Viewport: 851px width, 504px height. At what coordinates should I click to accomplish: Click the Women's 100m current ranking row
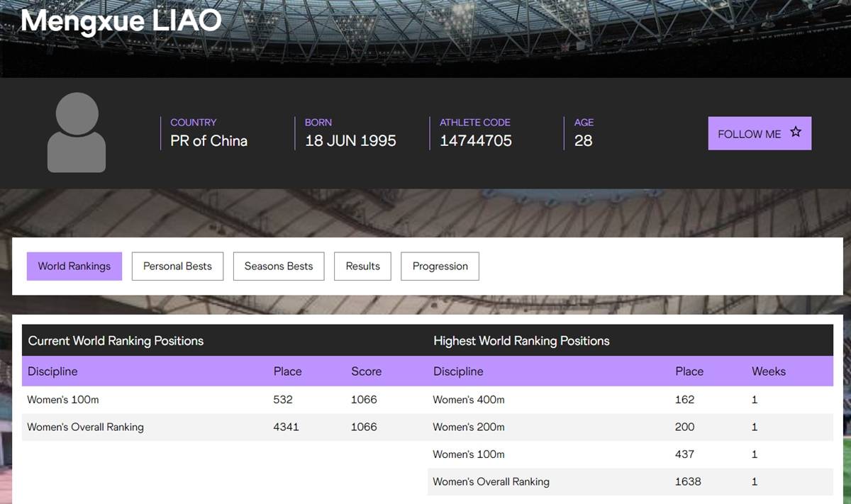pyautogui.click(x=63, y=400)
